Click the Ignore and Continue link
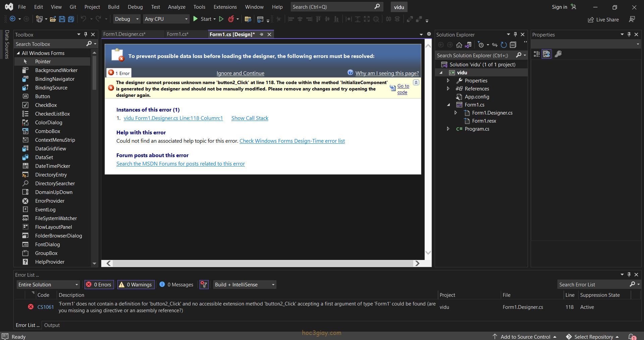 [x=240, y=73]
